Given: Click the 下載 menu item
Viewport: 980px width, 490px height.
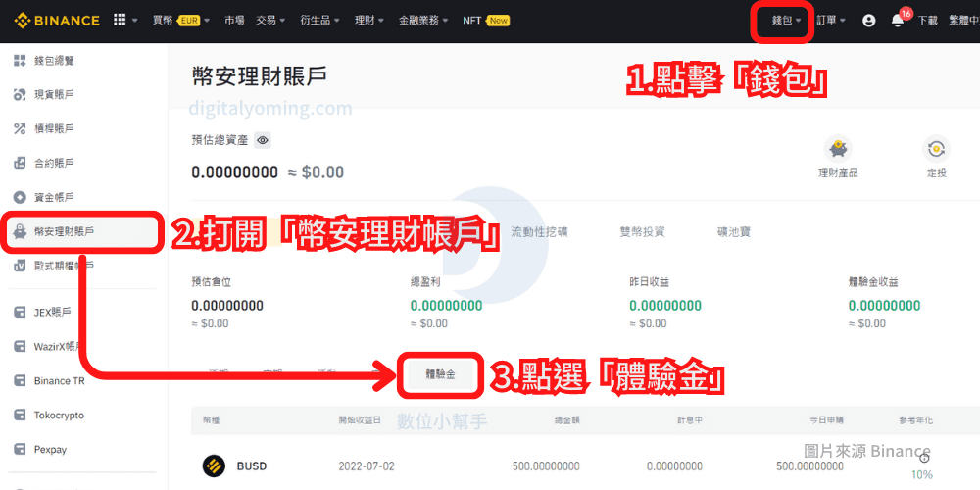Looking at the screenshot, I should point(927,20).
